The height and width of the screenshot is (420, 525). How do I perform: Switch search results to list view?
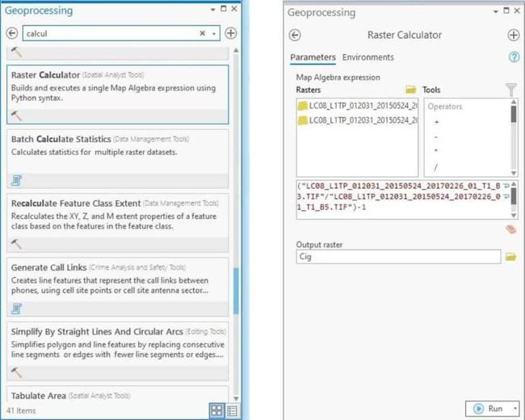point(232,410)
